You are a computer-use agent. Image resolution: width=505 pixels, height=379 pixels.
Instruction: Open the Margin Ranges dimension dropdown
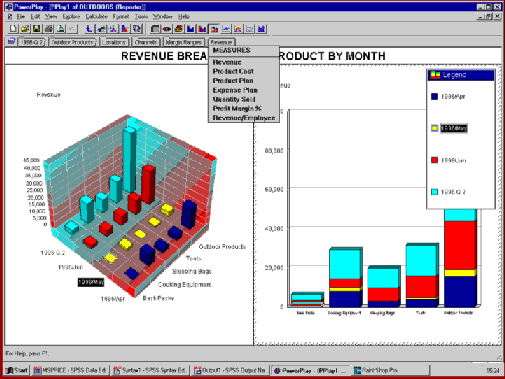(x=184, y=42)
